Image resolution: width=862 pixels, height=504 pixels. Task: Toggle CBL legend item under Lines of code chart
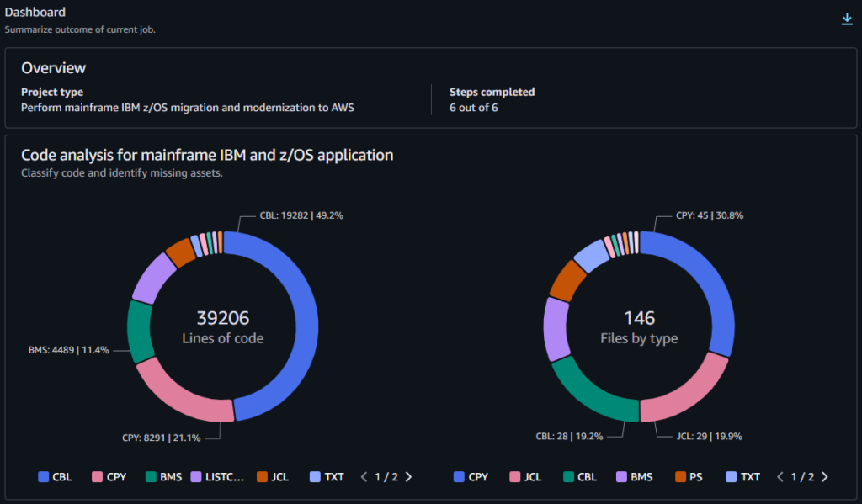(55, 477)
